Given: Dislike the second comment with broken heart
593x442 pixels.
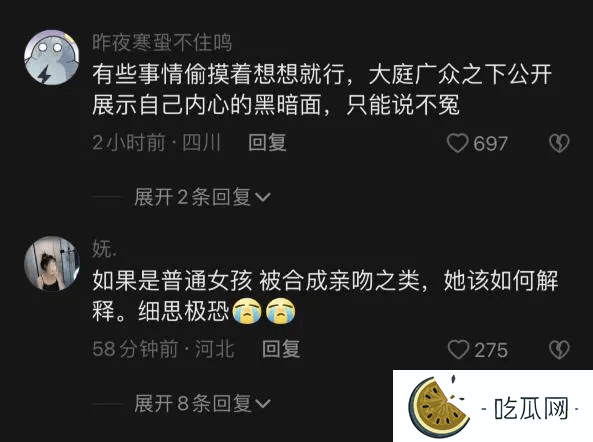Looking at the screenshot, I should (x=559, y=349).
